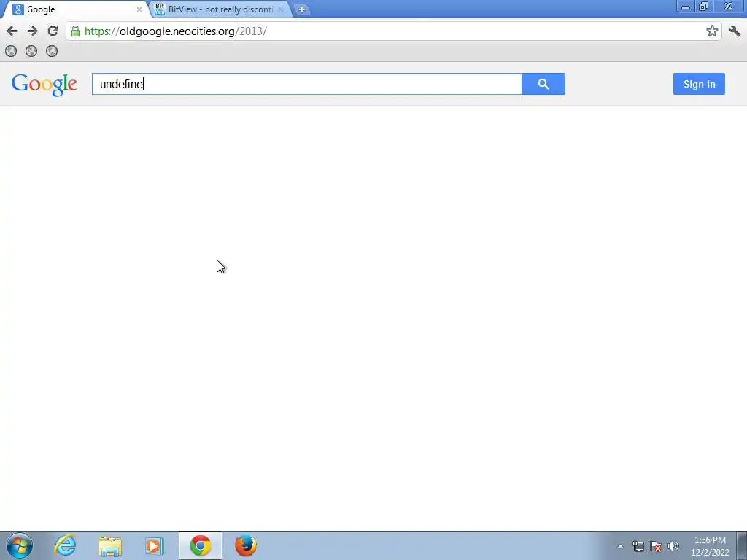Close the Google tab
This screenshot has width=747, height=560.
139,9
